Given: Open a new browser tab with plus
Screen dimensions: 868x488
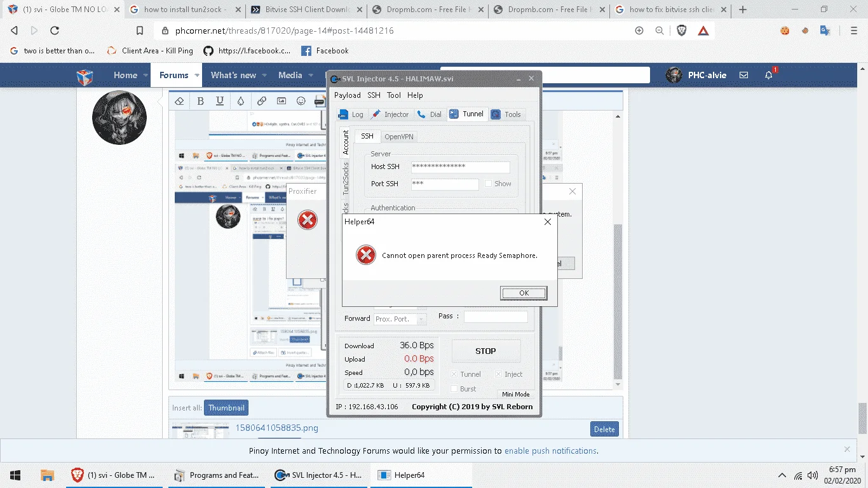Looking at the screenshot, I should [743, 10].
